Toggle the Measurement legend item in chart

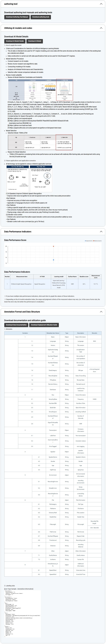point(89,241)
